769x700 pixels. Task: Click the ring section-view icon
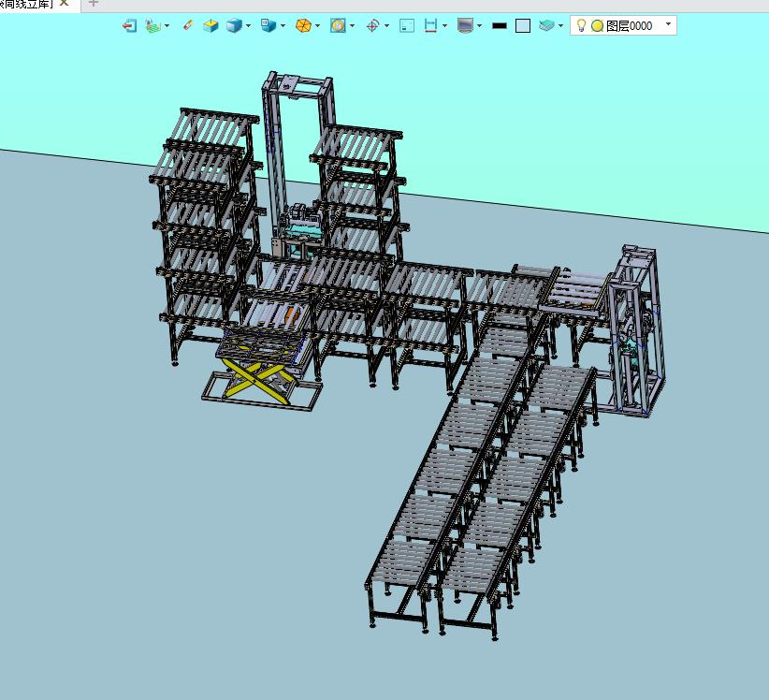[x=338, y=25]
